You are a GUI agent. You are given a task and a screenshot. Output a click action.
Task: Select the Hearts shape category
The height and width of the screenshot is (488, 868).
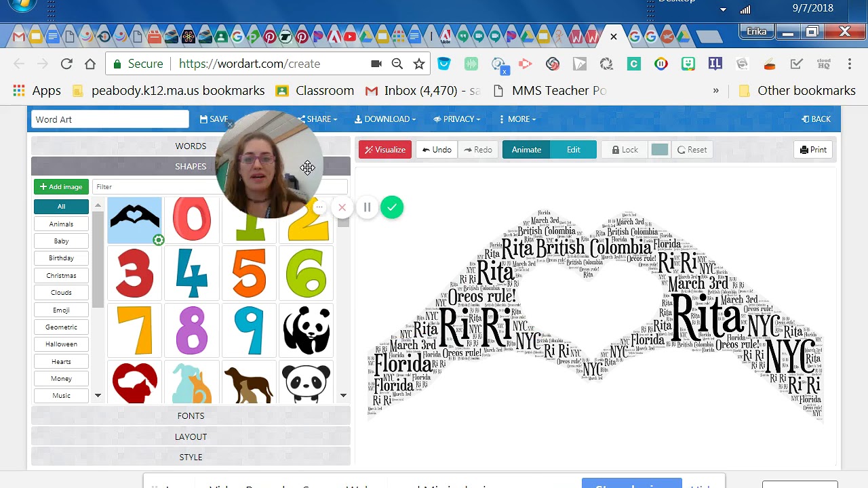[x=61, y=361]
